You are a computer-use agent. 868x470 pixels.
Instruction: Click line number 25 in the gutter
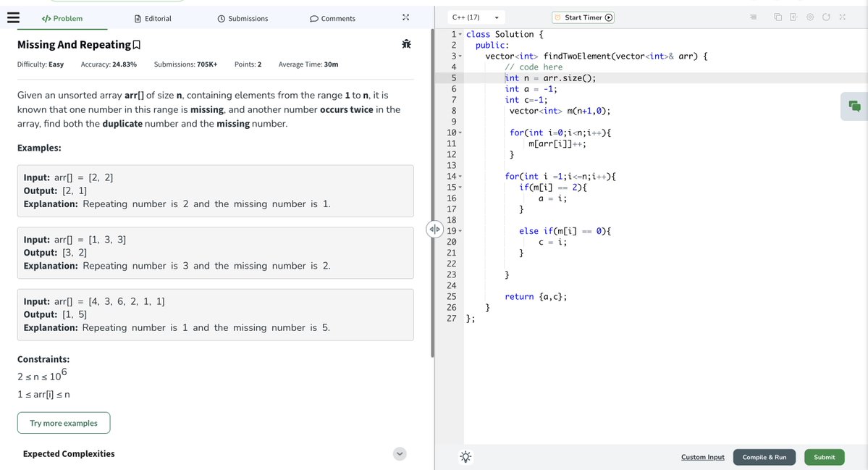(x=452, y=297)
